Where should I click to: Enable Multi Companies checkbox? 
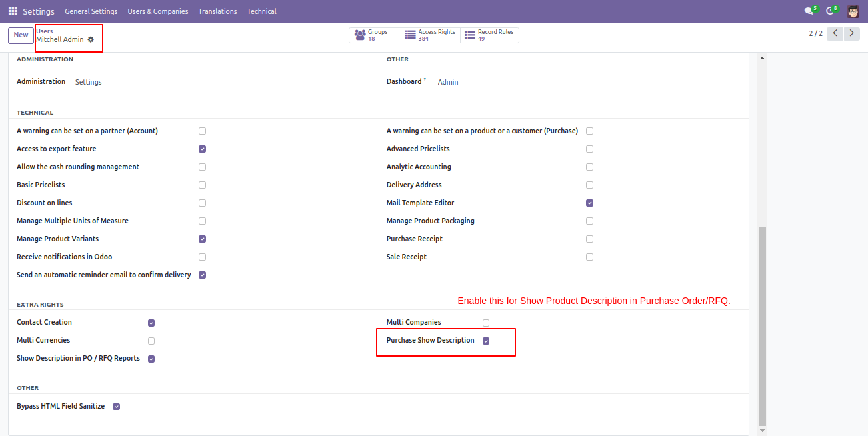[x=486, y=323]
